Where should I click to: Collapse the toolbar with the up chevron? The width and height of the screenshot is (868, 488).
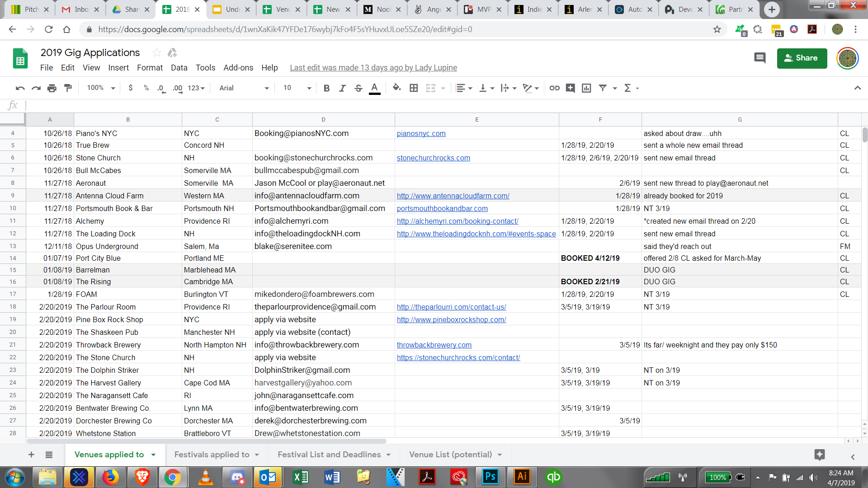click(858, 88)
